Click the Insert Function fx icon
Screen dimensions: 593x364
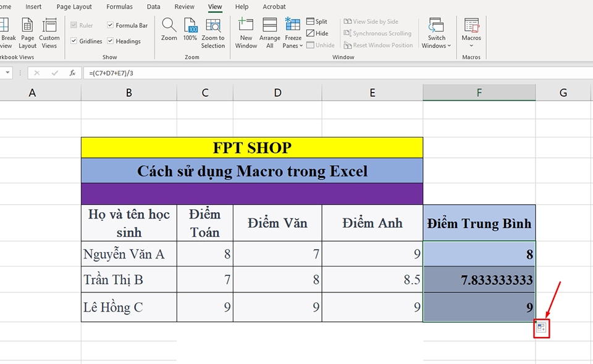pos(72,73)
